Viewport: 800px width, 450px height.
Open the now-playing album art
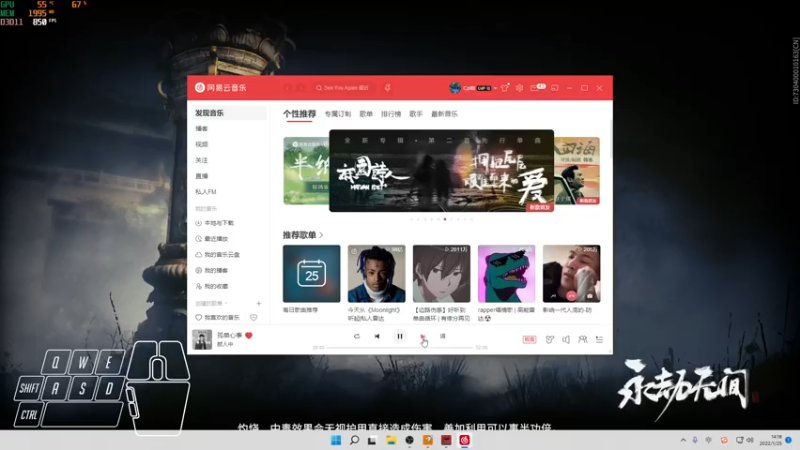(202, 339)
